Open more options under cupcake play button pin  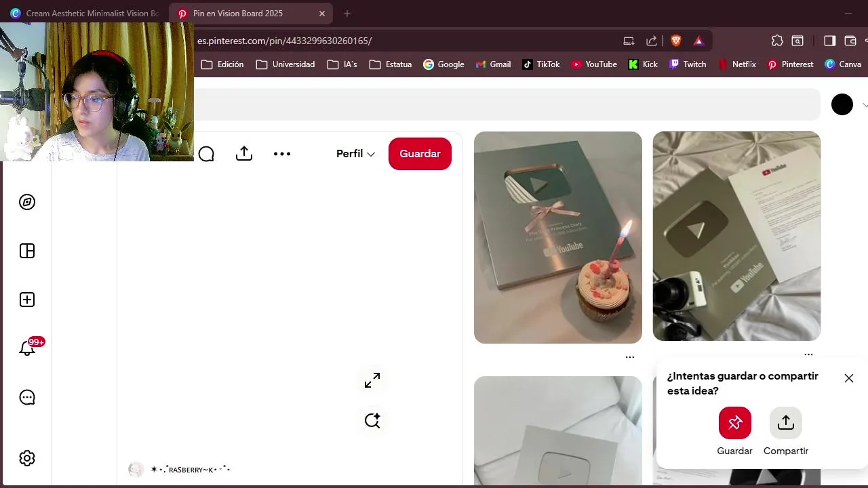tap(630, 357)
